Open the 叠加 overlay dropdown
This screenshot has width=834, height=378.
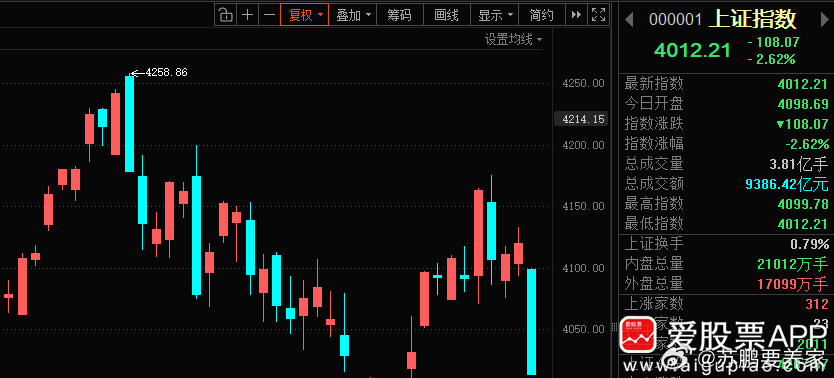[x=353, y=15]
